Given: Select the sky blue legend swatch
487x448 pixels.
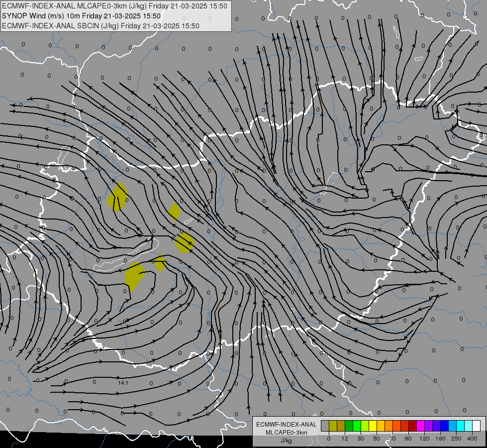Looking at the screenshot, I should (453, 426).
